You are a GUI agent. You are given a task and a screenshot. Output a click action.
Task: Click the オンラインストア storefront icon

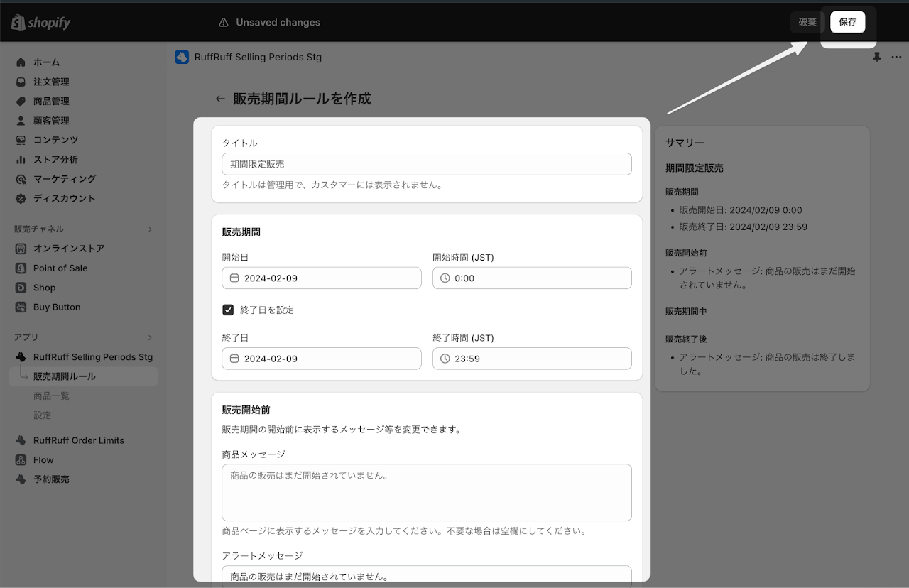(21, 249)
